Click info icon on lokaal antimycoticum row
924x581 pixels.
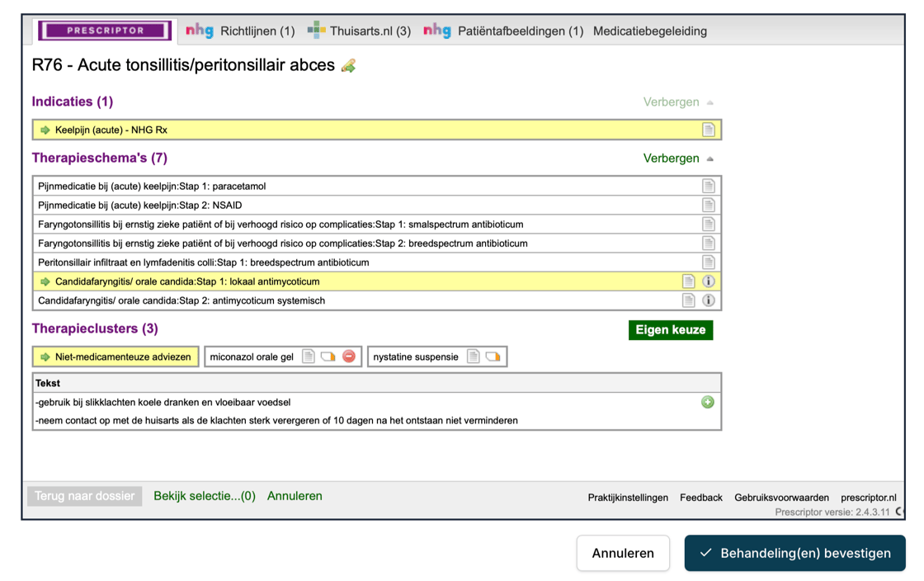point(708,281)
